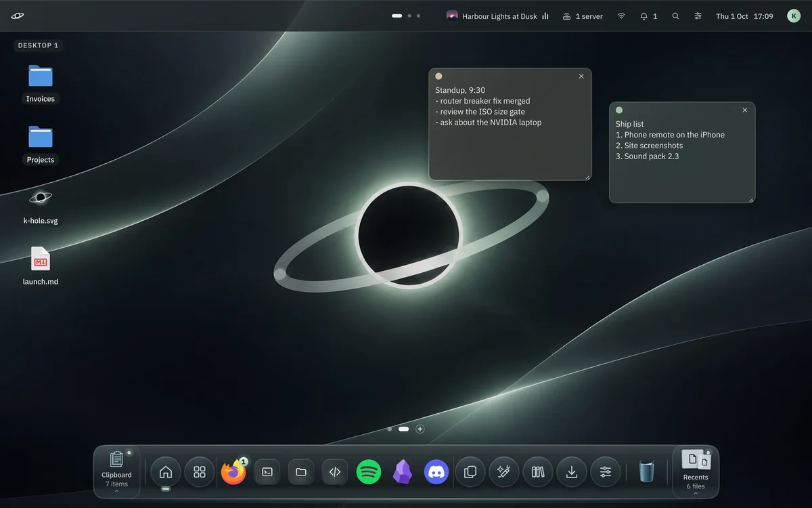
Task: Select the launch.md desktop file
Action: 41,266
